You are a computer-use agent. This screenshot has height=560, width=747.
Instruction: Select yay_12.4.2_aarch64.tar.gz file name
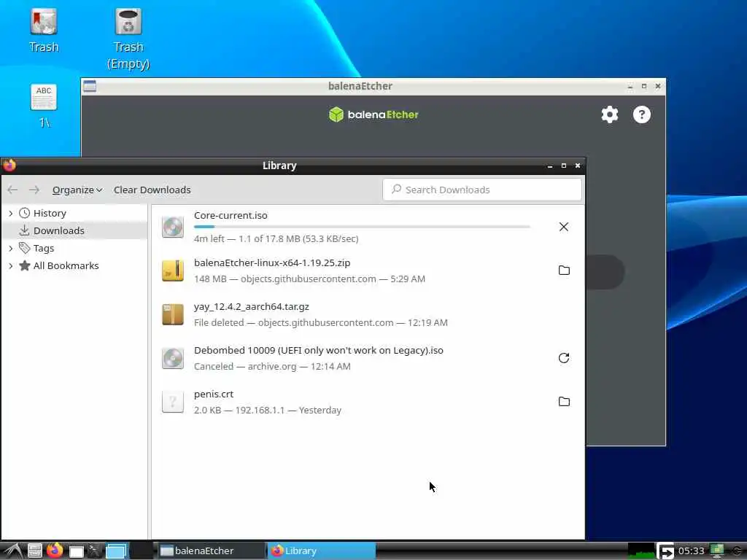pyautogui.click(x=252, y=307)
